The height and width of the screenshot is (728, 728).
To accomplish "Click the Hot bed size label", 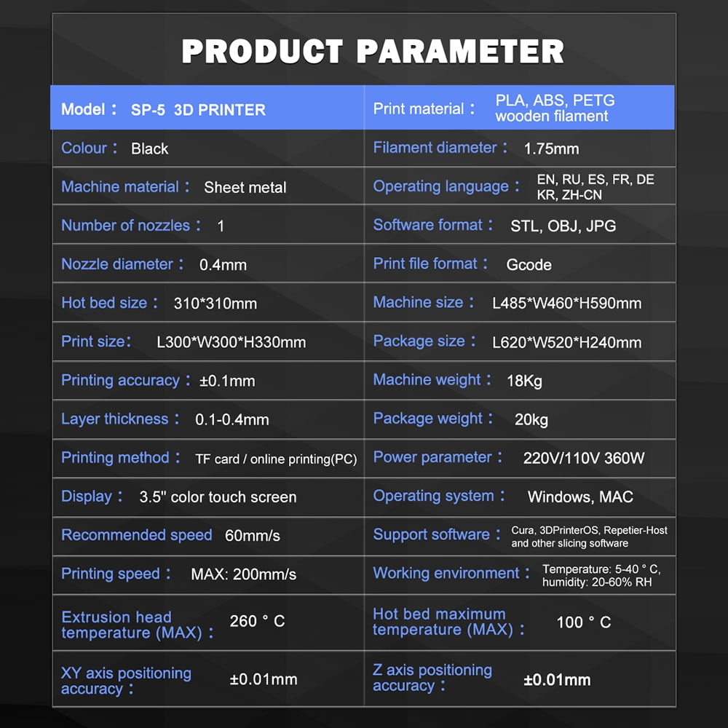I will tap(105, 303).
